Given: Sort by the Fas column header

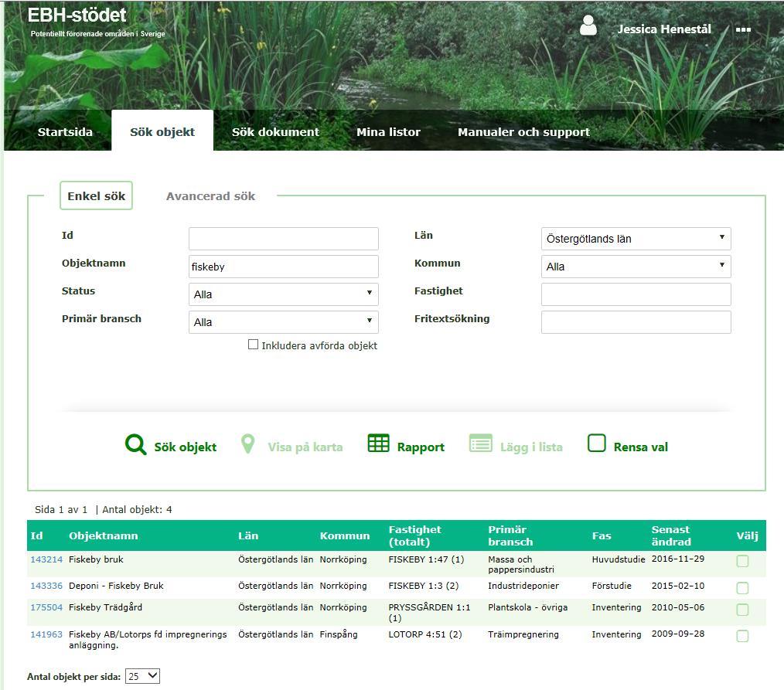Looking at the screenshot, I should click(602, 535).
